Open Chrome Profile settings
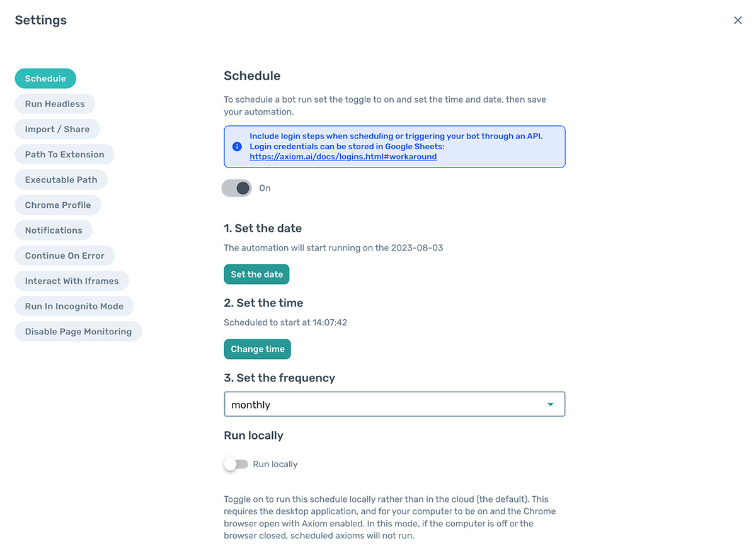The image size is (756, 549). click(x=58, y=205)
